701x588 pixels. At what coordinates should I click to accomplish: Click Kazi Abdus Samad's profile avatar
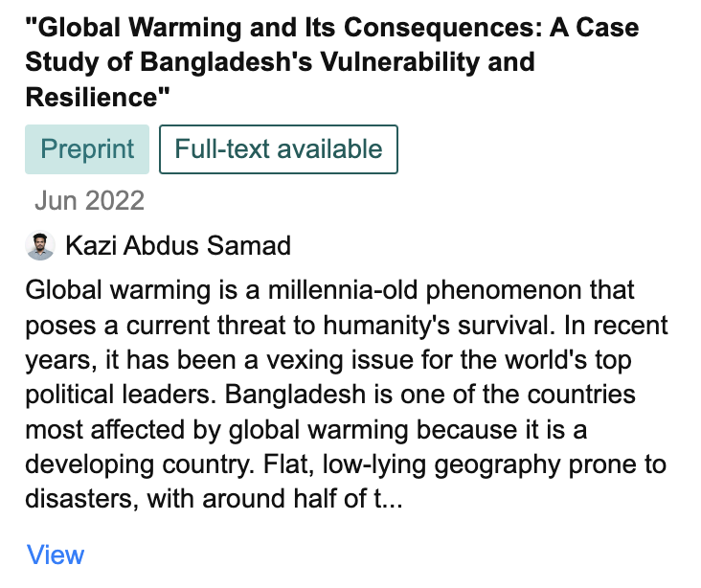click(x=40, y=246)
